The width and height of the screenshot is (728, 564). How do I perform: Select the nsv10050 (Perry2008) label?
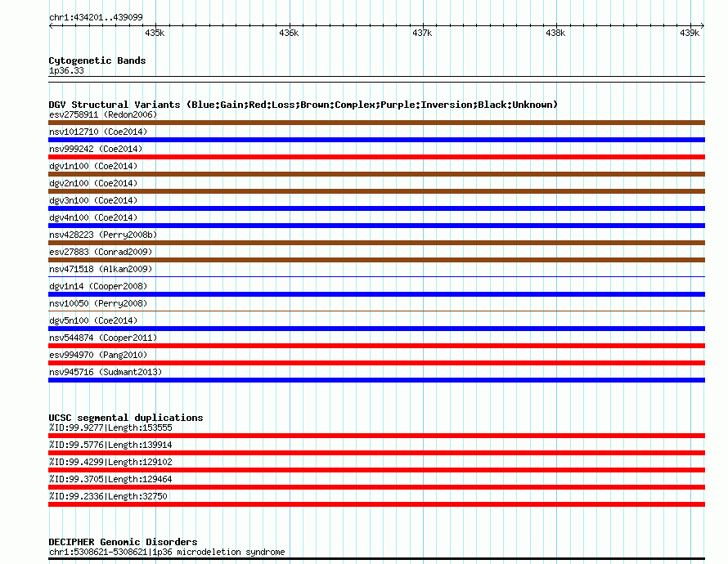click(x=98, y=303)
